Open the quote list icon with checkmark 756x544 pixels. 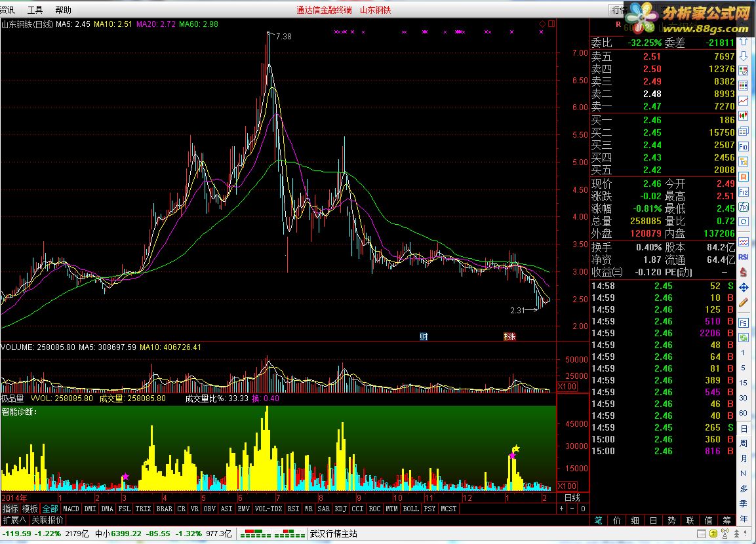pos(744,71)
